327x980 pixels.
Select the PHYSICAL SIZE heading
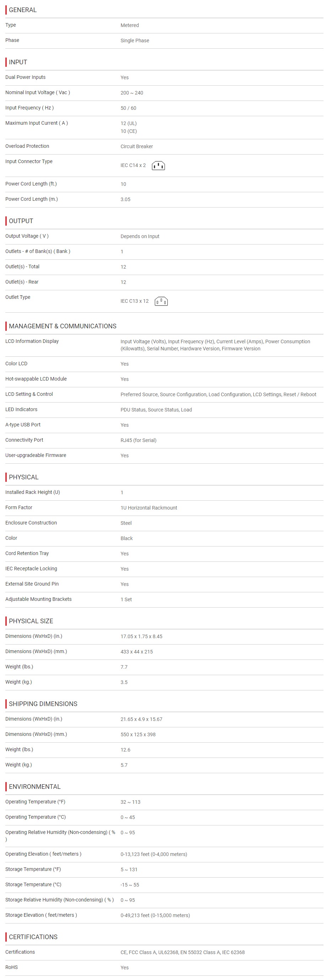click(x=31, y=621)
